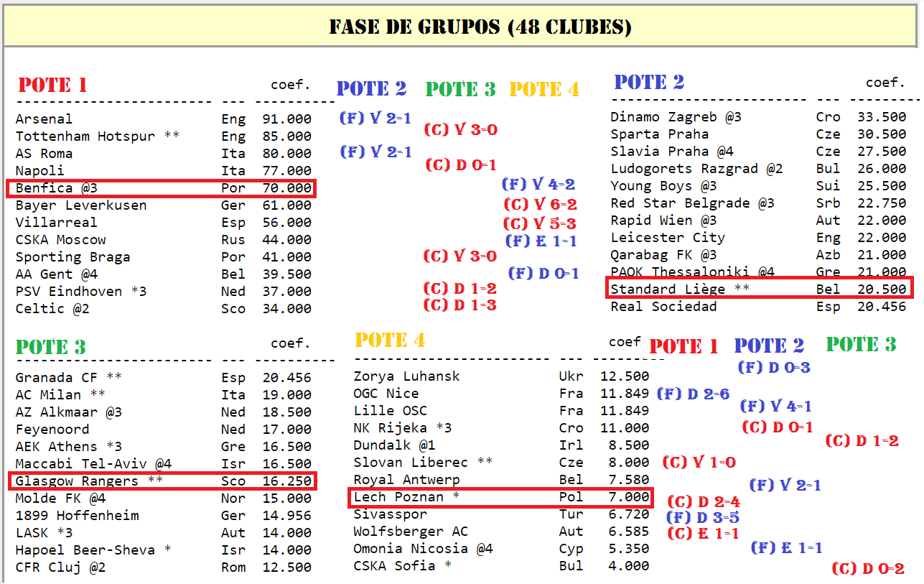
Task: Select the Royal Antwerp entry
Action: [406, 480]
